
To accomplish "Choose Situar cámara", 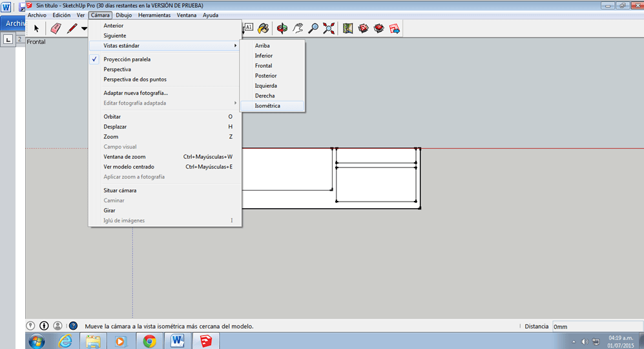I will (x=165, y=190).
